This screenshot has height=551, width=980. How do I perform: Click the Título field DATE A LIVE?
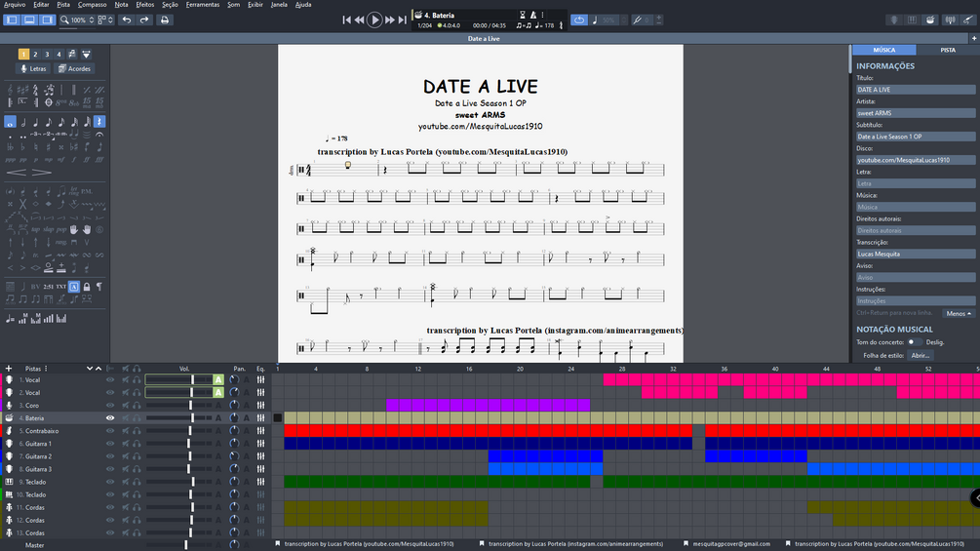tap(916, 90)
